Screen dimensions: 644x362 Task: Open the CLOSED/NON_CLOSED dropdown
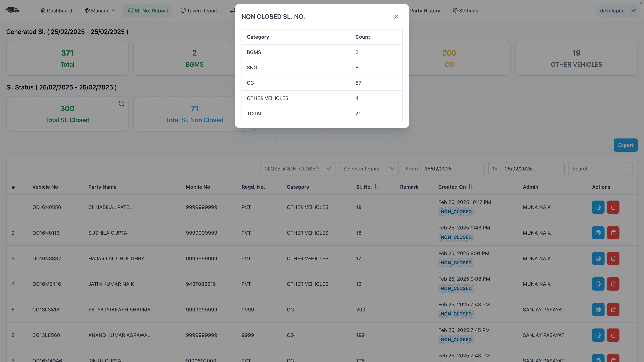pos(297,169)
